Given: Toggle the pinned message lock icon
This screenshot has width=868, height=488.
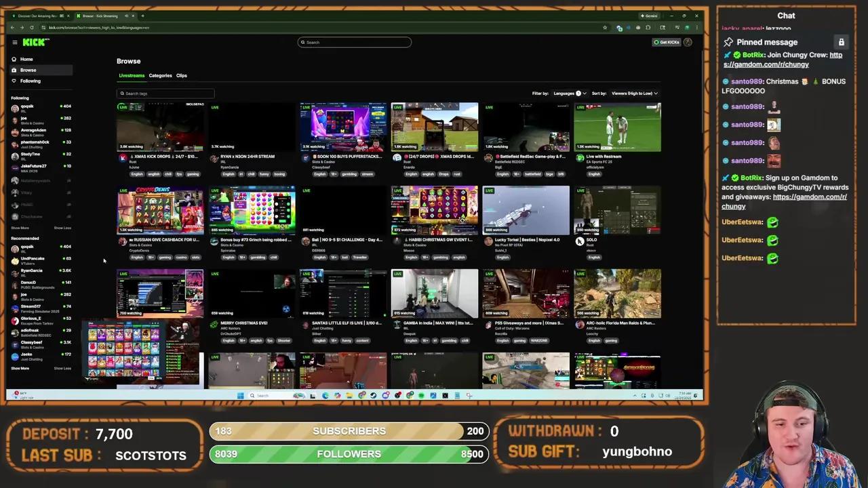Looking at the screenshot, I should pos(842,42).
